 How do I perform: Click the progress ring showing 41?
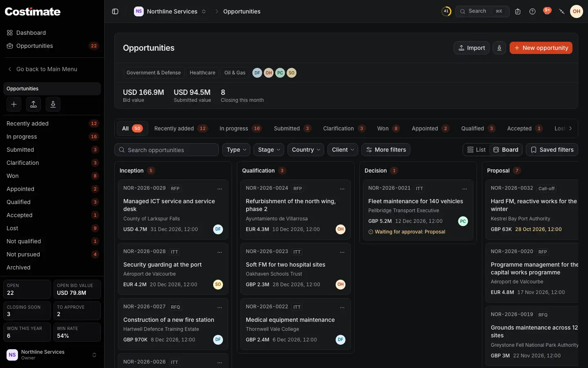tap(446, 11)
